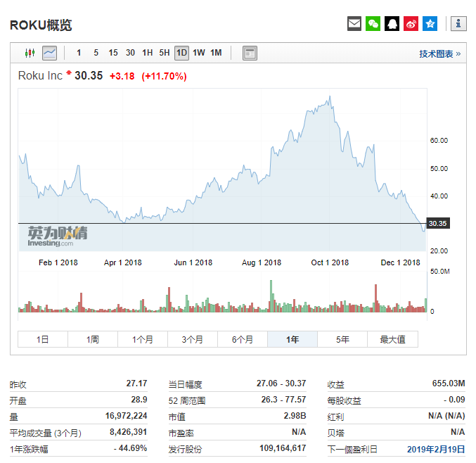Share via email envelope icon

(354, 24)
